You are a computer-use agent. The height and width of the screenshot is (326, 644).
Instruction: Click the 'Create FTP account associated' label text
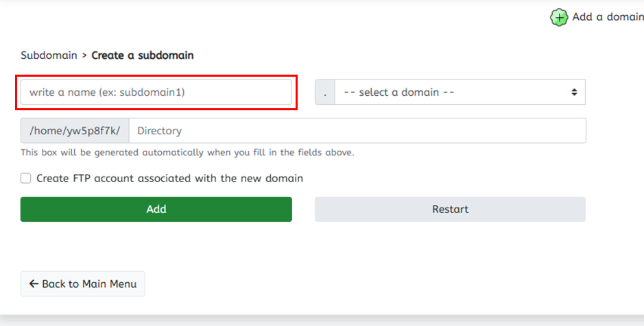click(x=114, y=178)
